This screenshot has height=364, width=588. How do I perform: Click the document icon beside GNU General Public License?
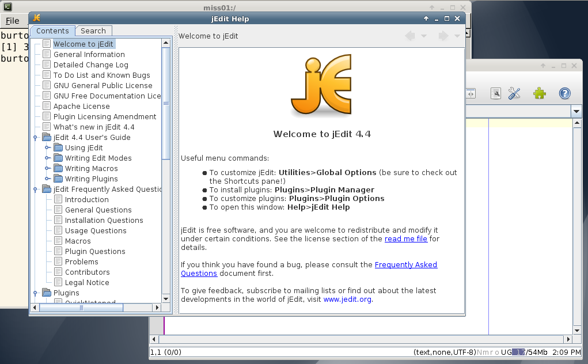[47, 85]
